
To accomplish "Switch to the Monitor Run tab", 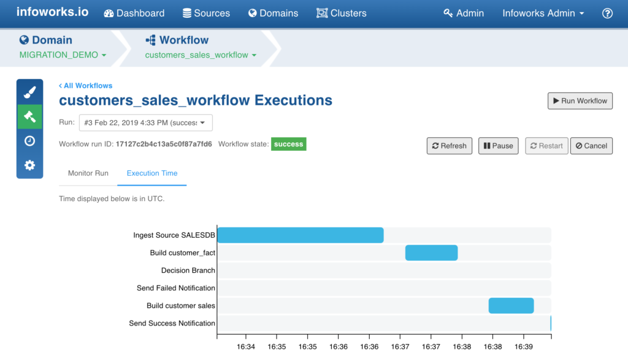I will [x=88, y=173].
